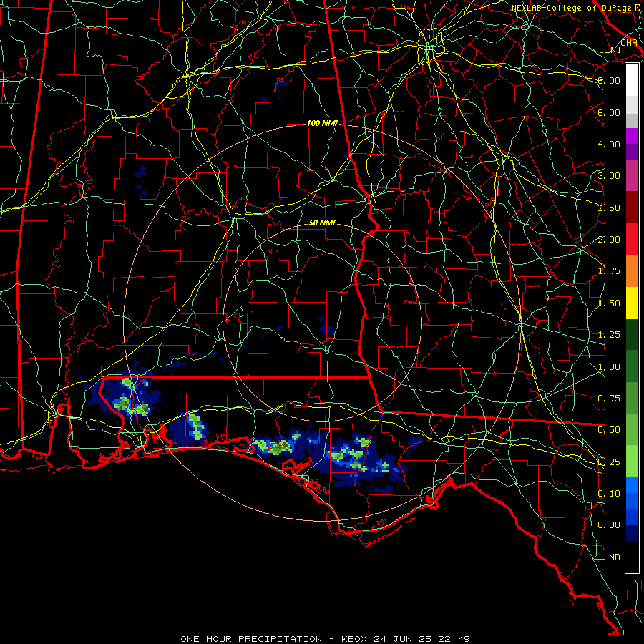Click the 1.00 legend scale label
The width and height of the screenshot is (644, 644).
609,367
